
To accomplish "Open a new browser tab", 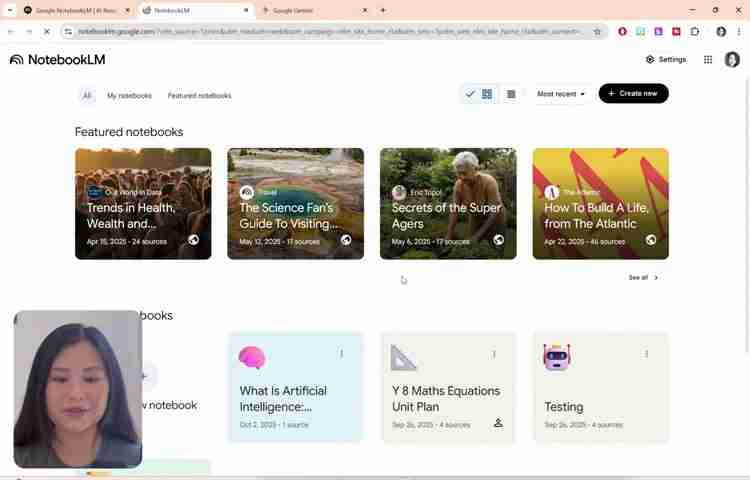I will tap(383, 10).
